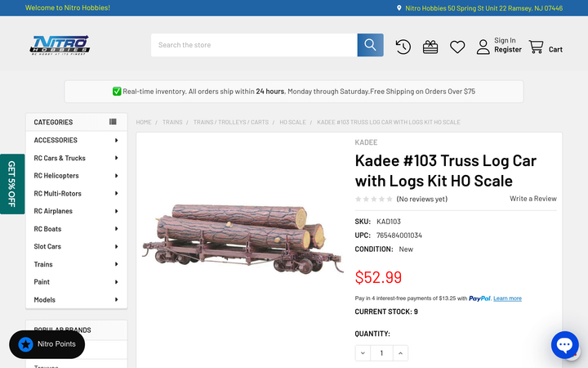
Task: Click the Sign In link
Action: (505, 40)
